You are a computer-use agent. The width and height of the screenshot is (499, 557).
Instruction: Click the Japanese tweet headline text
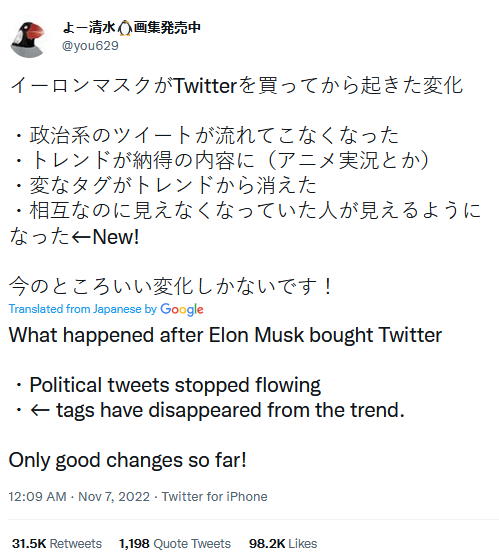pos(237,86)
